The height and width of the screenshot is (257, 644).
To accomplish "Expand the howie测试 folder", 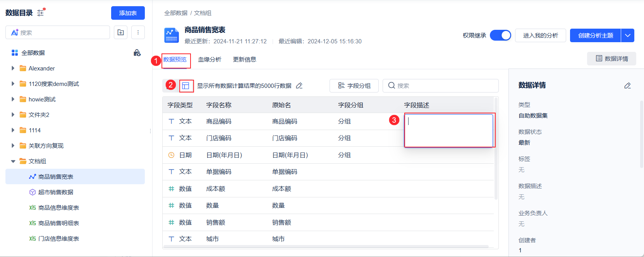I will point(13,99).
